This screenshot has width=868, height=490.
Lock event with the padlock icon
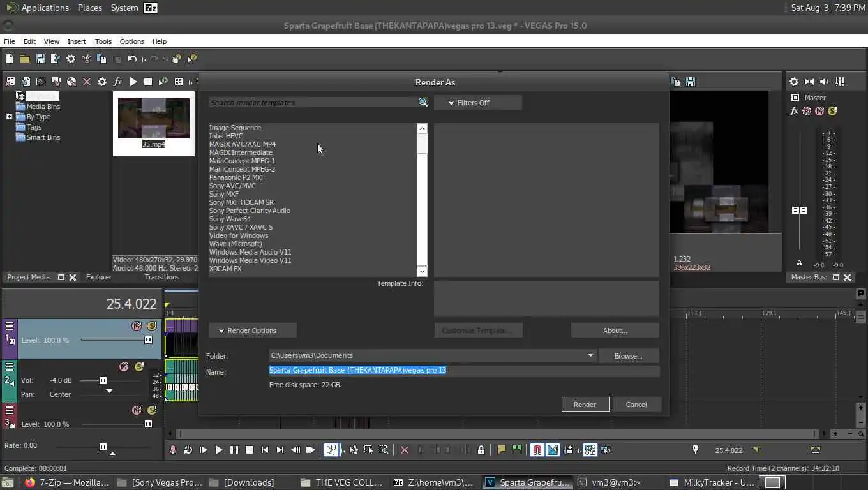click(x=481, y=450)
